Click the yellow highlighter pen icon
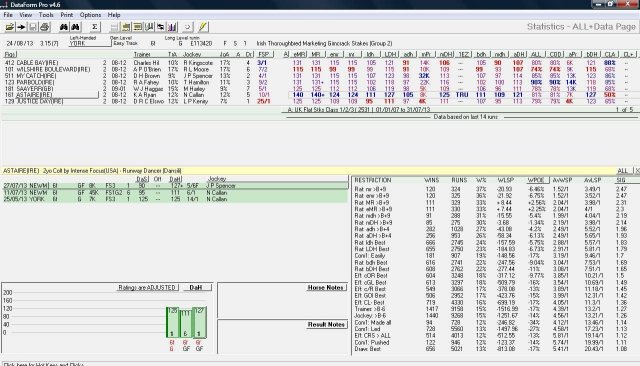 [x=203, y=27]
